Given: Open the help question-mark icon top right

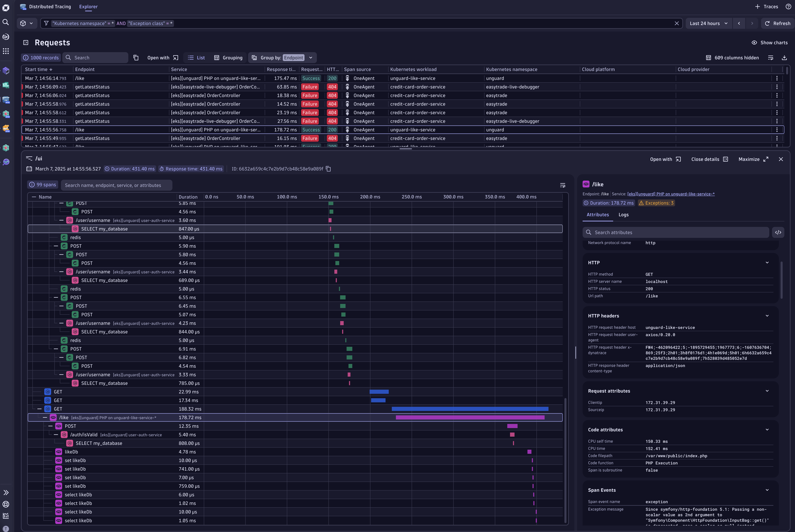Looking at the screenshot, I should click(x=788, y=7).
